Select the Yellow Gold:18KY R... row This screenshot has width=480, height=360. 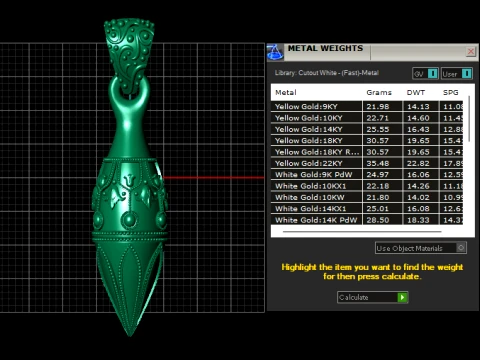(x=367, y=152)
